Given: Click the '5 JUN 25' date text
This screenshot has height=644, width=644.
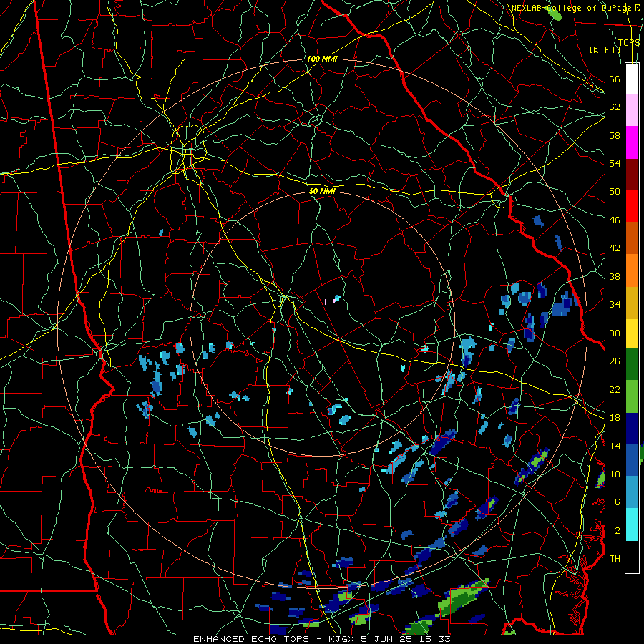Looking at the screenshot, I should [386, 639].
